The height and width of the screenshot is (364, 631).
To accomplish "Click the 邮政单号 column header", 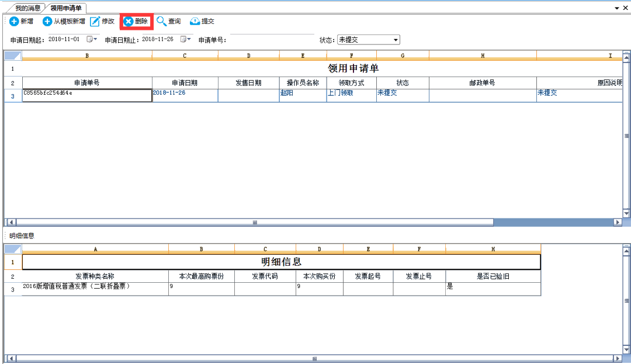I will (x=483, y=83).
